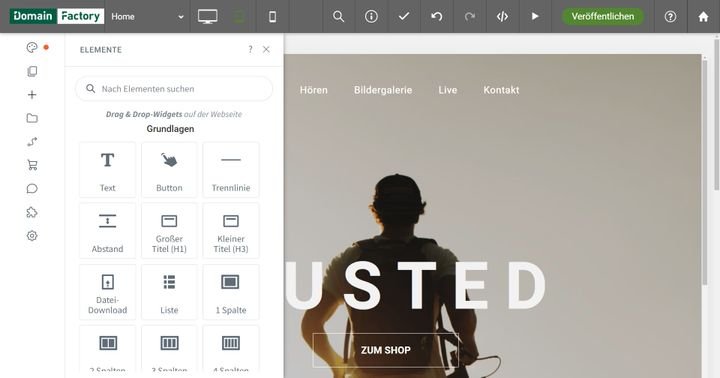
Task: Undo the last action with undo arrow
Action: coord(437,17)
